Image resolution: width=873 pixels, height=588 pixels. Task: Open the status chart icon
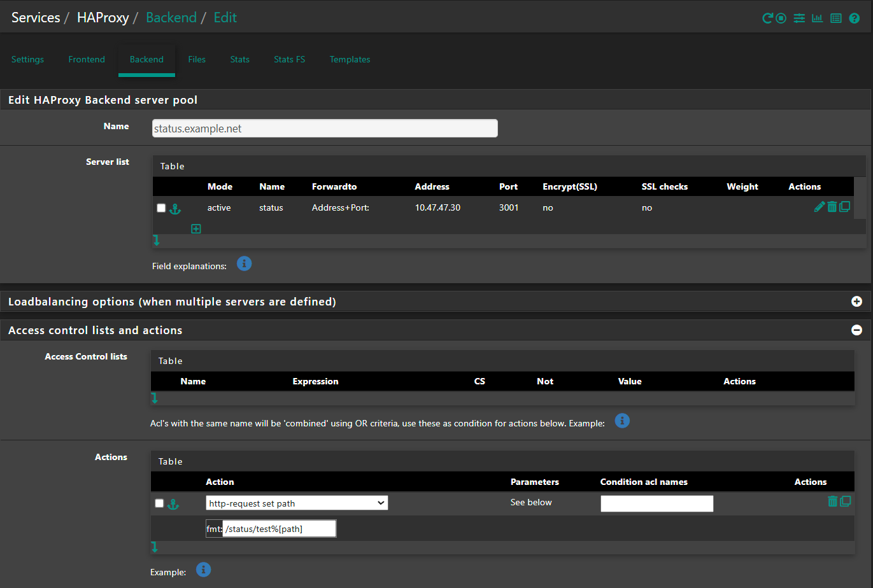(x=818, y=18)
